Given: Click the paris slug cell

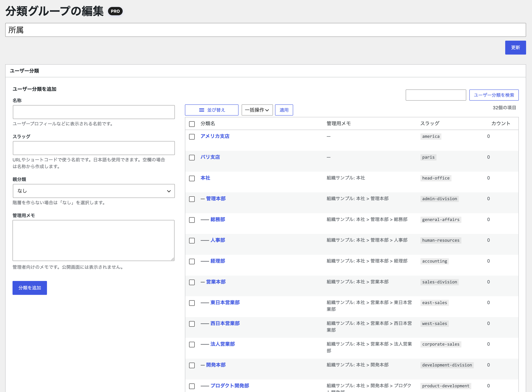Looking at the screenshot, I should pyautogui.click(x=428, y=157).
